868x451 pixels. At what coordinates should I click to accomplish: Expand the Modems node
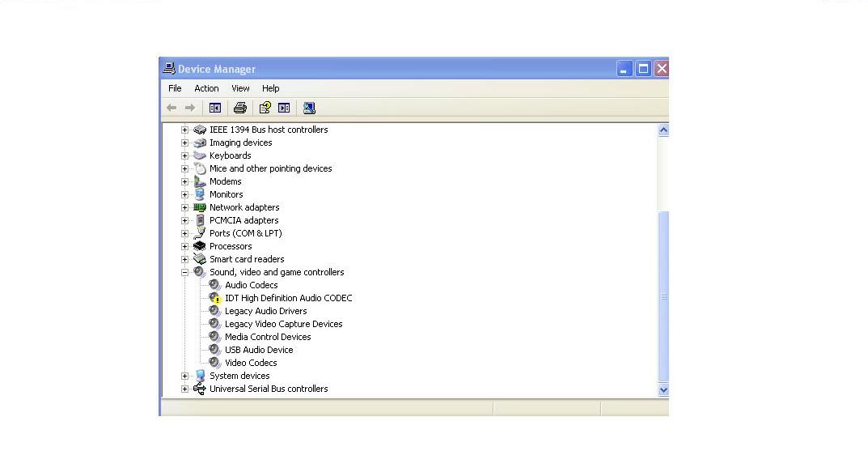coord(185,181)
